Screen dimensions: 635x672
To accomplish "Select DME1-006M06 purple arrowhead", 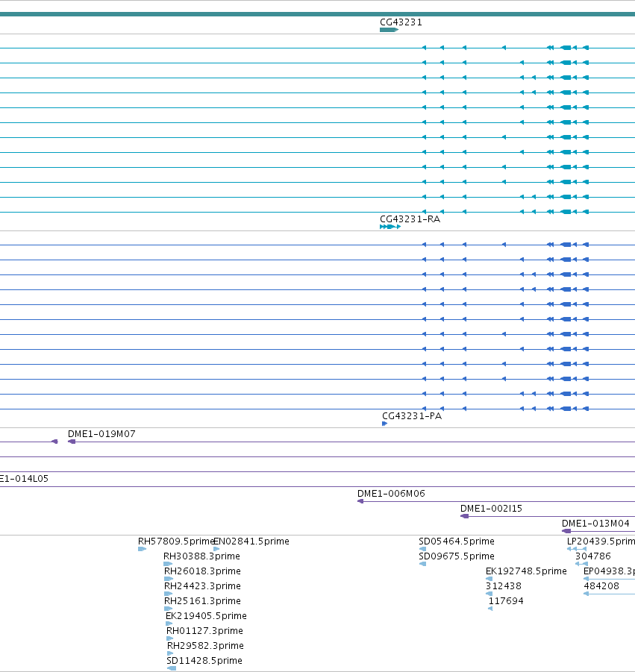I will [x=360, y=501].
